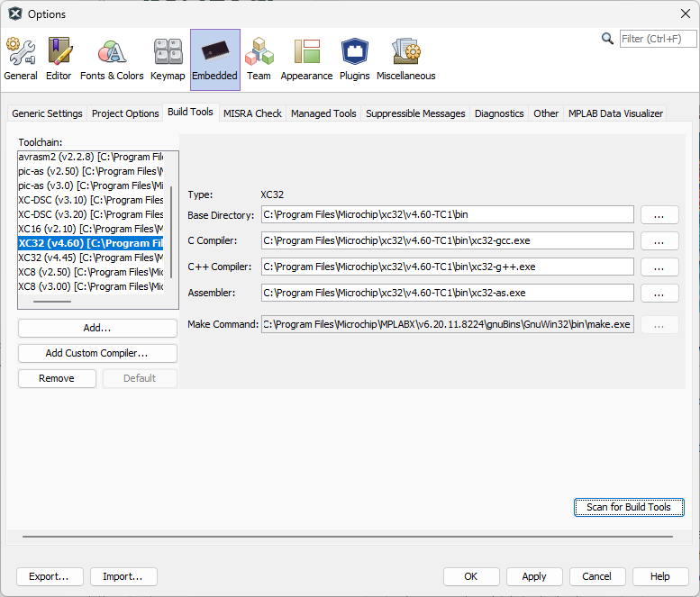Switch to the Keymap category
The width and height of the screenshot is (700, 597).
[x=168, y=59]
